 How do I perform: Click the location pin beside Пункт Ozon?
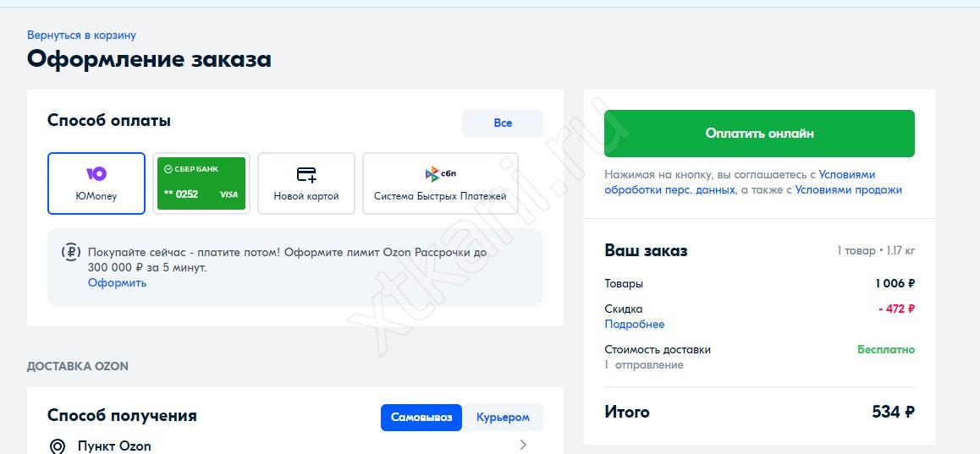pyautogui.click(x=58, y=446)
